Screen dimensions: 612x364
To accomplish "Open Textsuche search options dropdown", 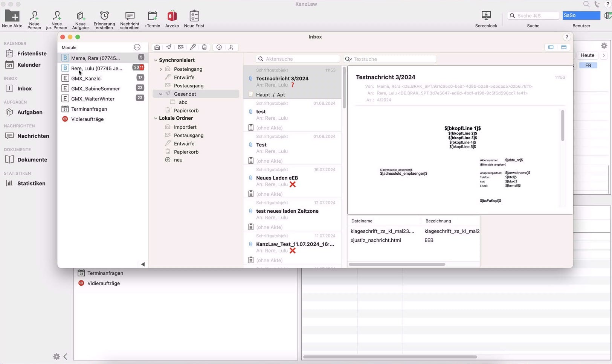I will coord(348,59).
